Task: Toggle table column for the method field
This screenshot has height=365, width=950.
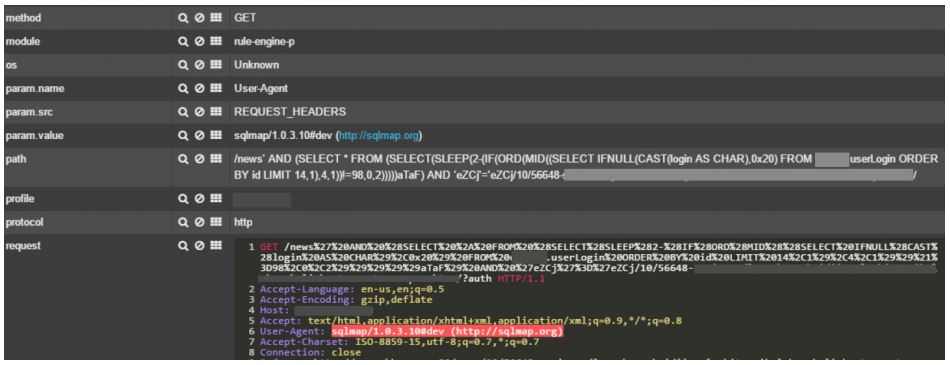Action: pos(216,18)
